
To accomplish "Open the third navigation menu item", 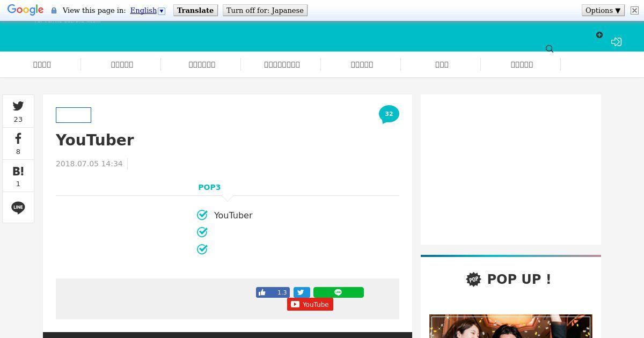I will tap(202, 64).
